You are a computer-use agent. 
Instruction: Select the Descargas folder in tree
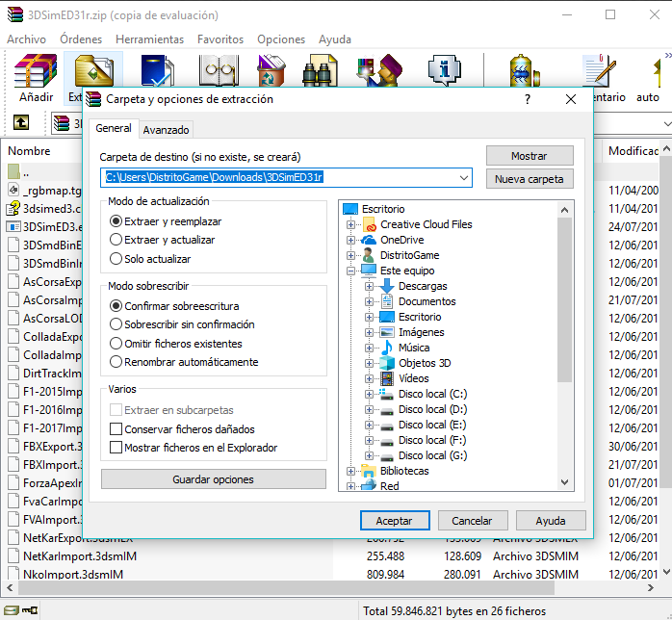pos(422,286)
